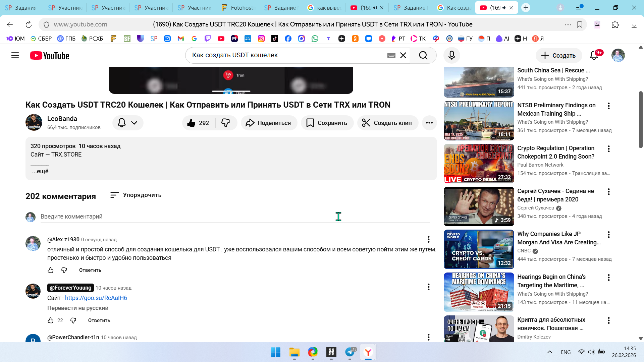Dislike the video with thumbs-down button

(226, 123)
